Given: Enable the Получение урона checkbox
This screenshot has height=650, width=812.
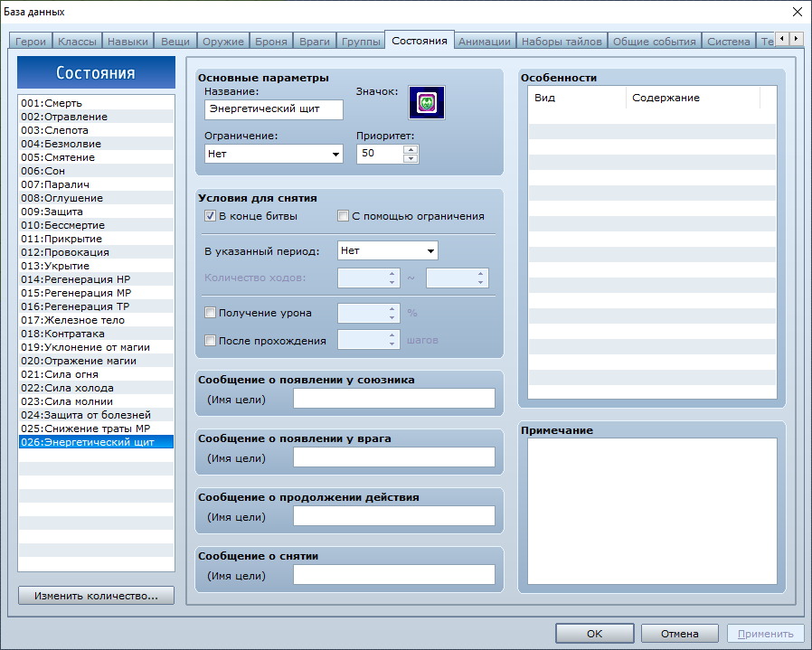Looking at the screenshot, I should [x=210, y=312].
